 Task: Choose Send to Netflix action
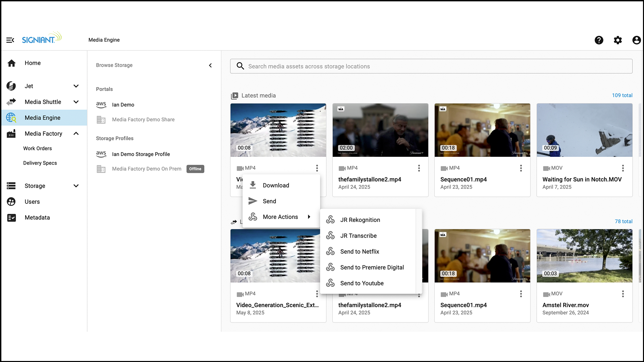point(360,251)
